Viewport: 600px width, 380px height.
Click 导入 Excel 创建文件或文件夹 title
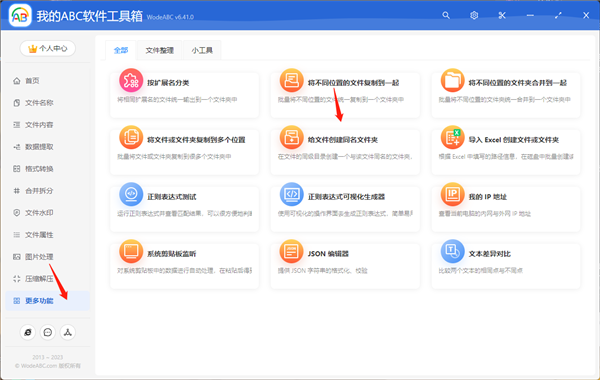(514, 140)
